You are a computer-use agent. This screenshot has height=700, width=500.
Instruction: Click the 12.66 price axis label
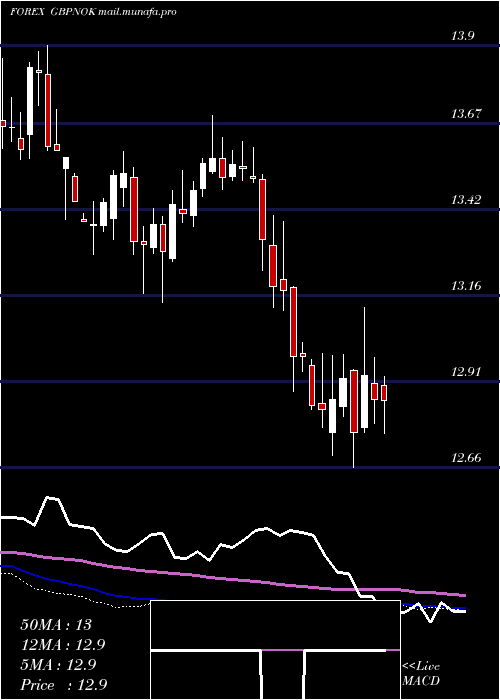click(x=467, y=458)
